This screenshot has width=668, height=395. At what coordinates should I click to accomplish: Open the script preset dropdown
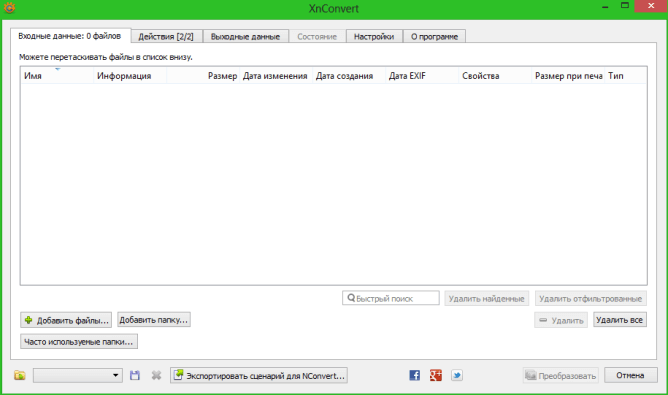click(x=78, y=375)
